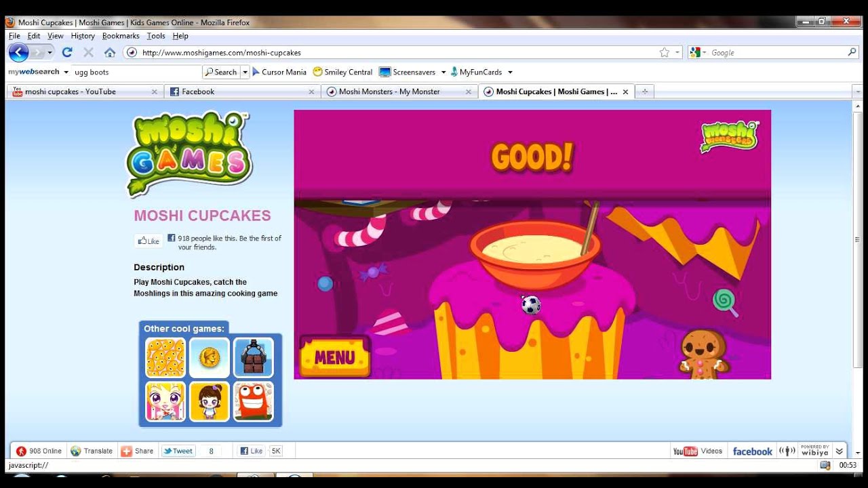Click the vertical page scrollbar
The width and height of the screenshot is (868, 488).
[858, 239]
